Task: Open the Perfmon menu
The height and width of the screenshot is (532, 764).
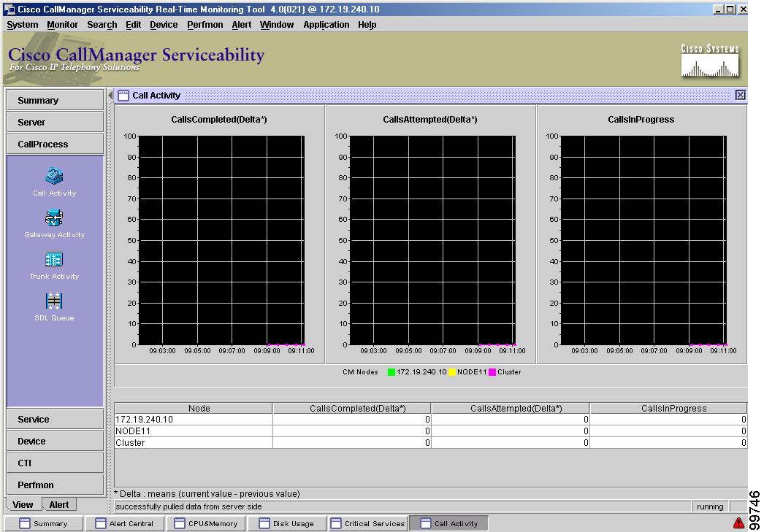Action: click(205, 25)
